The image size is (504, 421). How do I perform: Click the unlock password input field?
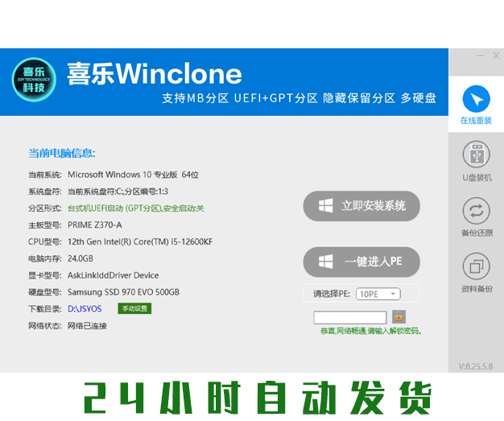(x=350, y=317)
